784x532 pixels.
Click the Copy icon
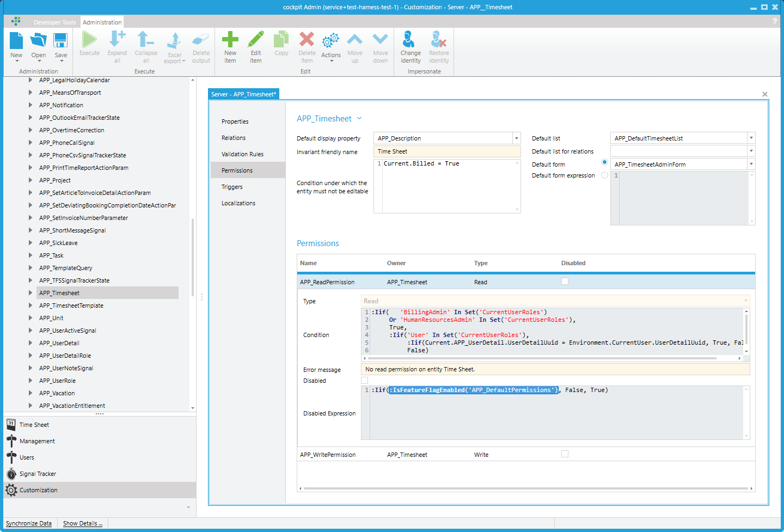pyautogui.click(x=281, y=40)
